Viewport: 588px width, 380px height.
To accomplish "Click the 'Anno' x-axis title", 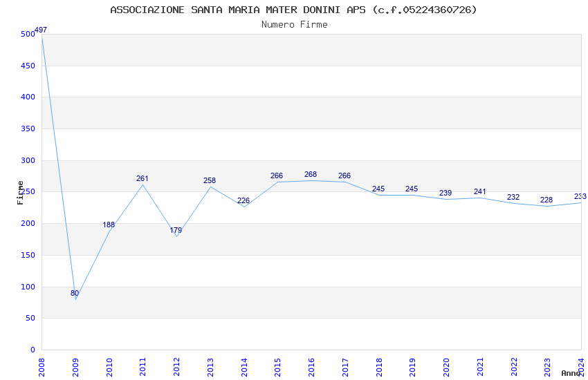I will pos(571,373).
